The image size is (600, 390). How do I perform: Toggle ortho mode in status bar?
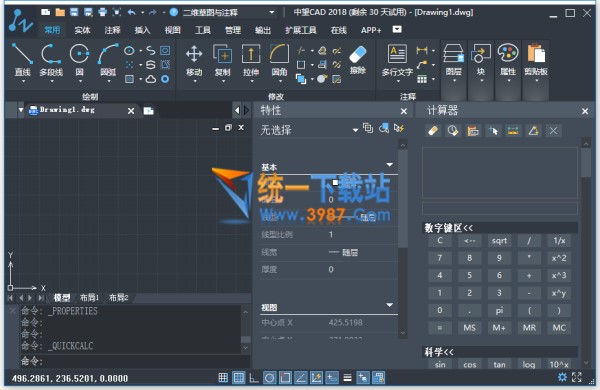(x=254, y=378)
